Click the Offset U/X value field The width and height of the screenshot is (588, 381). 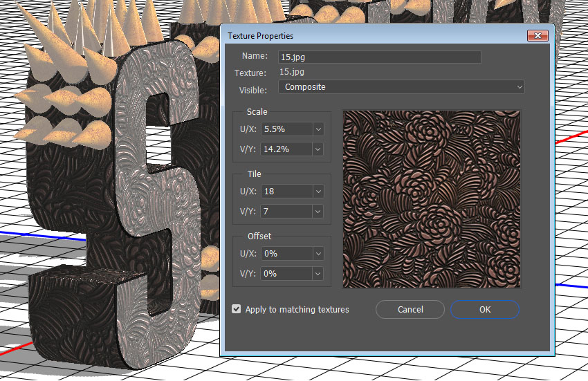(x=287, y=254)
